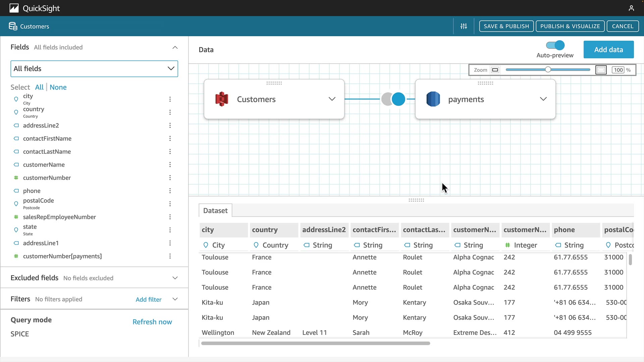644x362 pixels.
Task: Open options menu for customerName field
Action: pyautogui.click(x=170, y=165)
